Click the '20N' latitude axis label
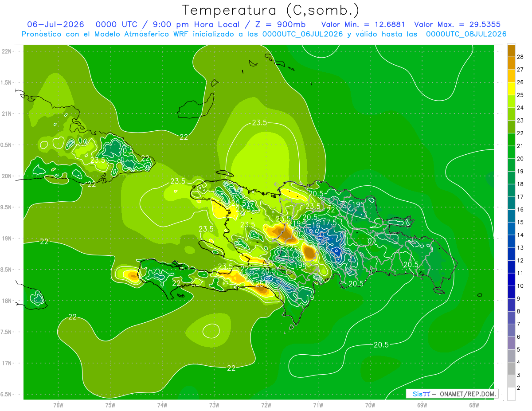 point(7,176)
